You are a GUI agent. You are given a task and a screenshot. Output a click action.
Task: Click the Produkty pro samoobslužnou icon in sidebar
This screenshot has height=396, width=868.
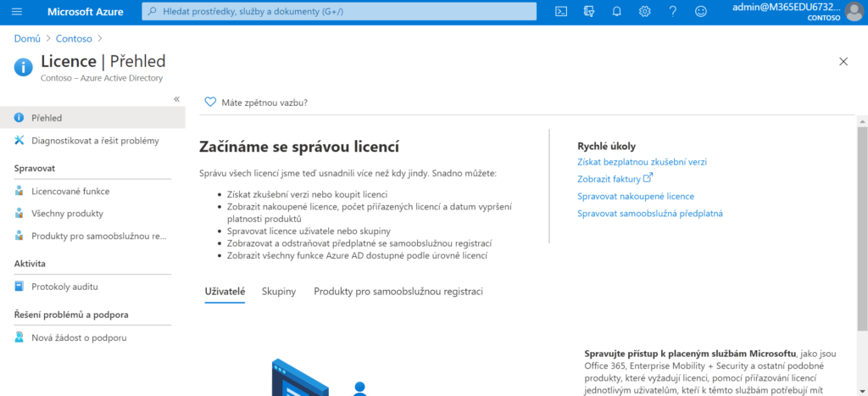[19, 236]
